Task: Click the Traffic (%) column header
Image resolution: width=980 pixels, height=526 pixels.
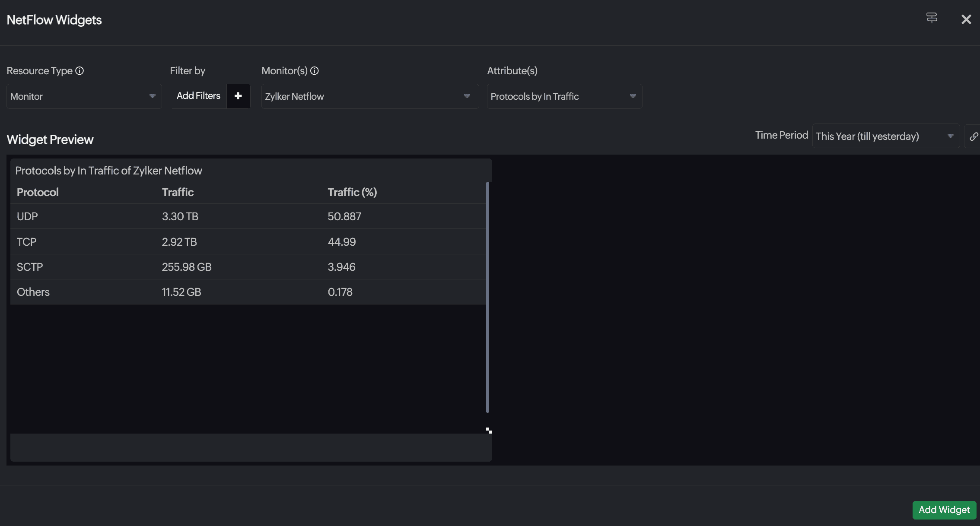Action: point(352,192)
